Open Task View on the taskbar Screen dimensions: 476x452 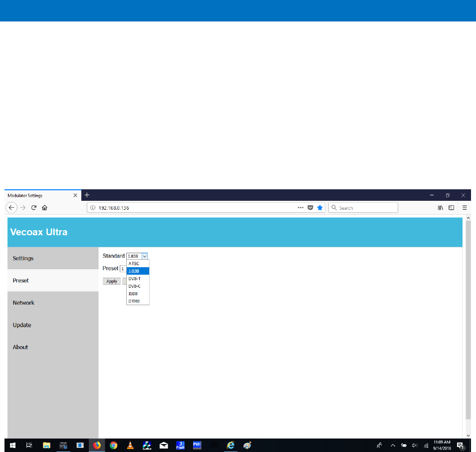point(29,446)
